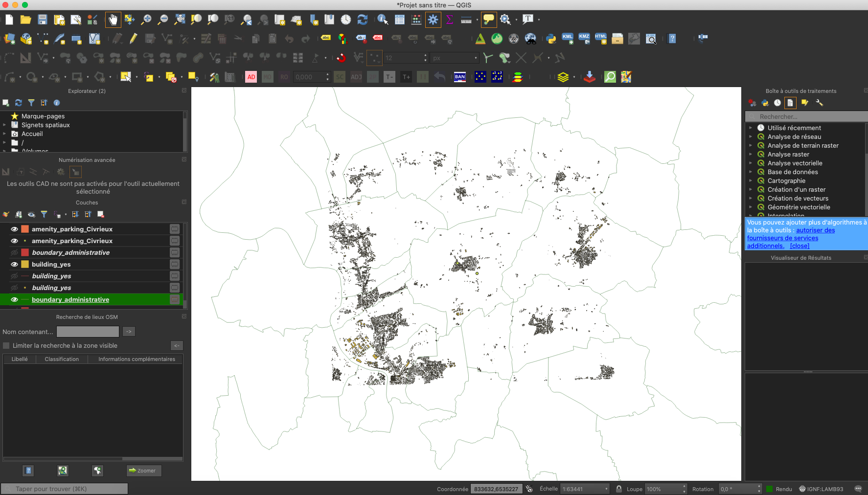Click the Refresh map icon
Image resolution: width=868 pixels, height=495 pixels.
[x=363, y=20]
